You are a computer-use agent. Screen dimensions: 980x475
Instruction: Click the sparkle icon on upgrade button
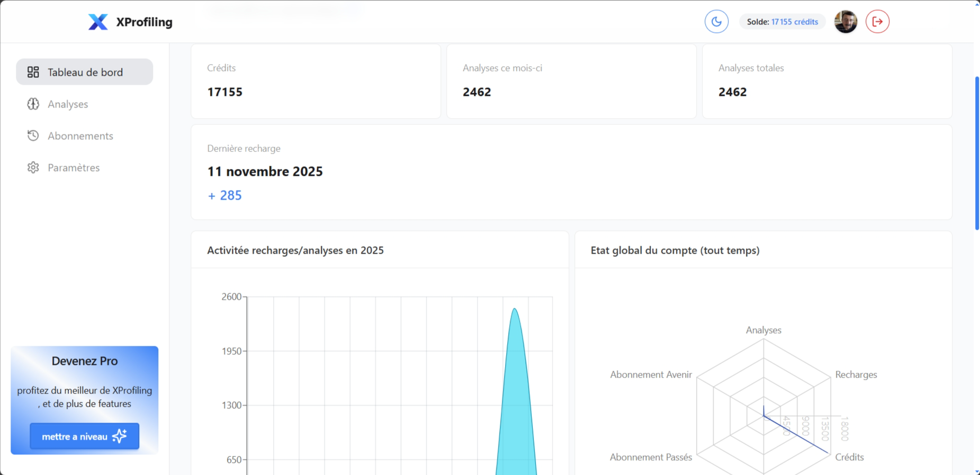(x=120, y=436)
